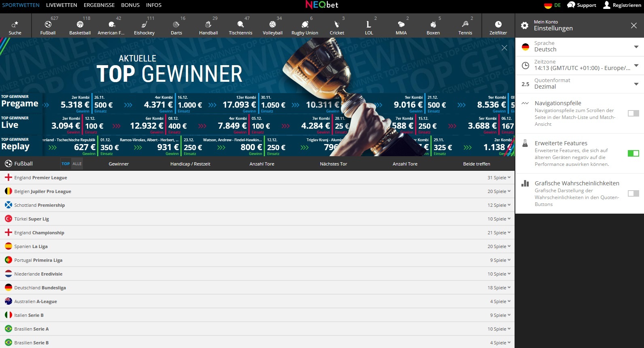Open the Niederlande Eredivisie league
Screen dimensions: 644x348
tap(257, 274)
